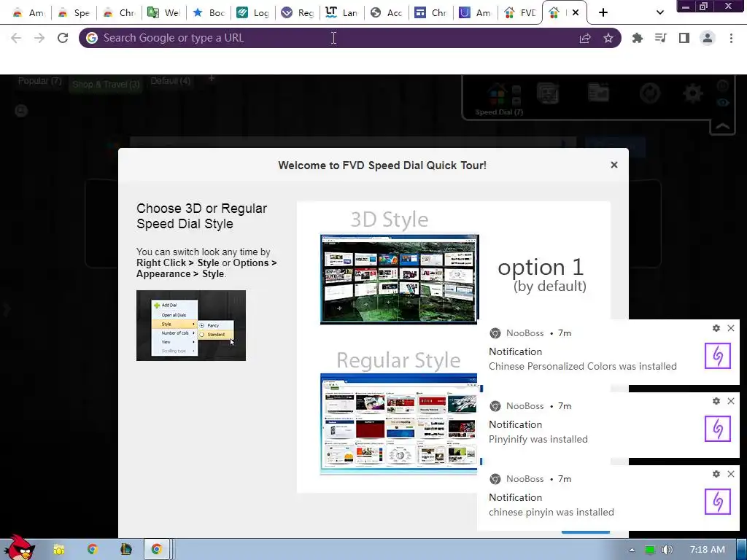Dismiss the Chinese Personalized Colors notification
Viewport: 747px width, 560px height.
click(x=731, y=328)
